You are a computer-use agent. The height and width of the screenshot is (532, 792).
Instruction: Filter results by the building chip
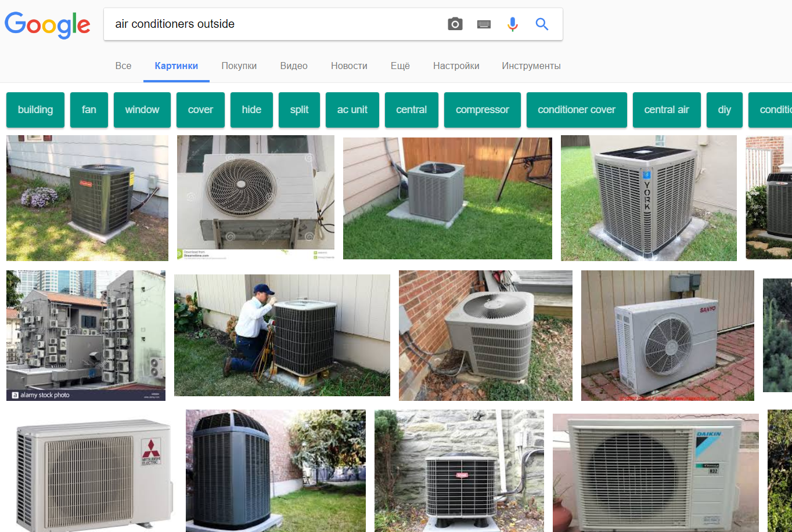pyautogui.click(x=35, y=110)
